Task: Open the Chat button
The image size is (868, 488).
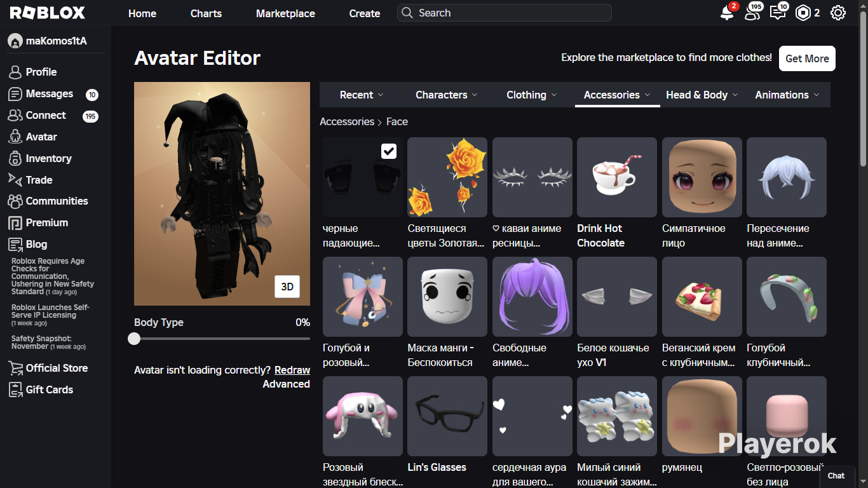Action: click(836, 476)
